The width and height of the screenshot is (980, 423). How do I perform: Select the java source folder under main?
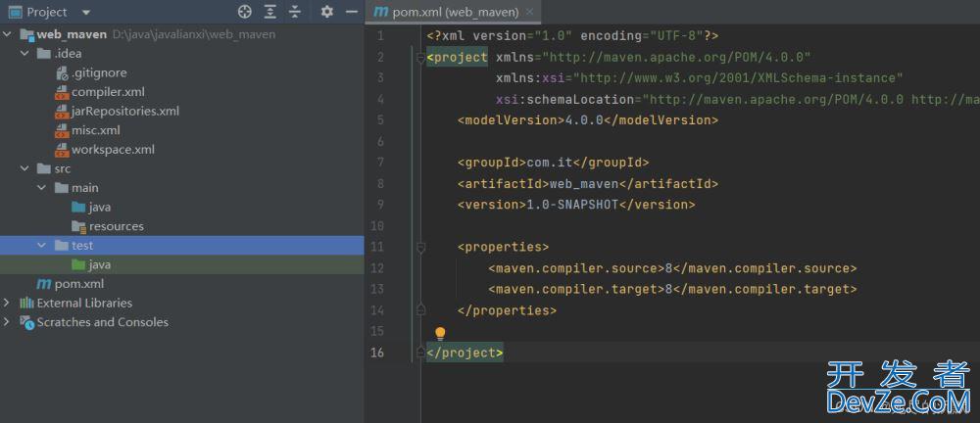[100, 208]
